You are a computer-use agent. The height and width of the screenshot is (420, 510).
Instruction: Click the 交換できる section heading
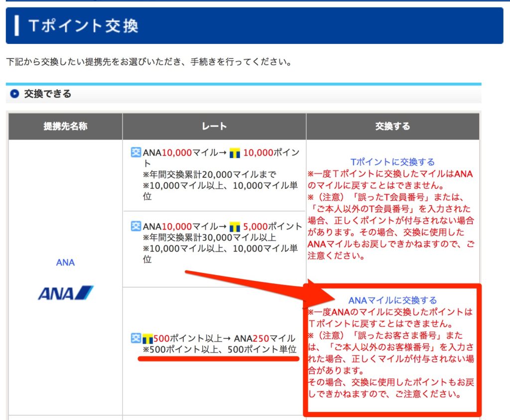47,94
